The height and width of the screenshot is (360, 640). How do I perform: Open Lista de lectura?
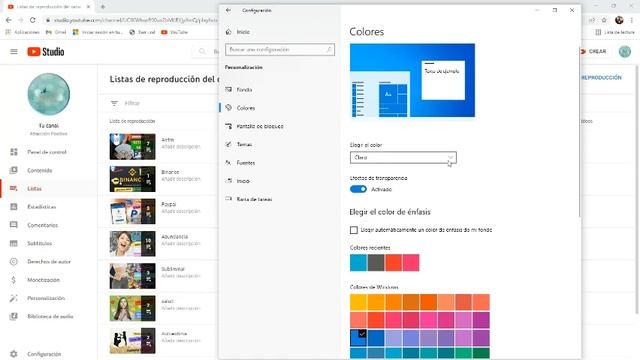tap(615, 32)
